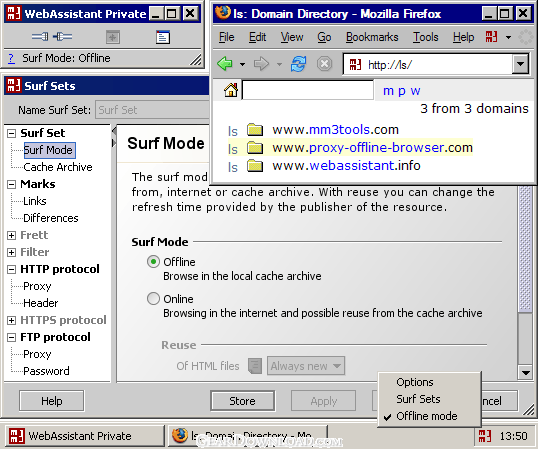Viewport: 538px width, 449px height.
Task: Click the Store button
Action: tap(242, 401)
